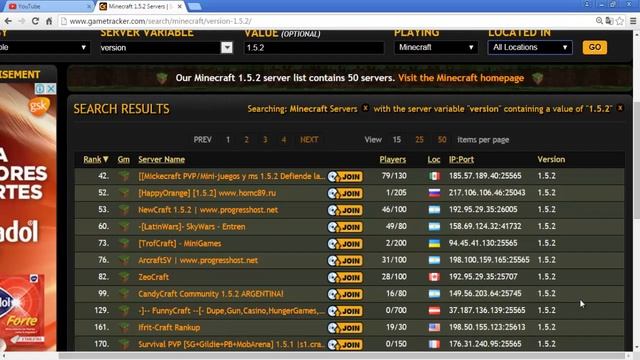Click the zoom magnifier icon in address bar
Viewport: 640px width, 360px height.
coord(599,21)
